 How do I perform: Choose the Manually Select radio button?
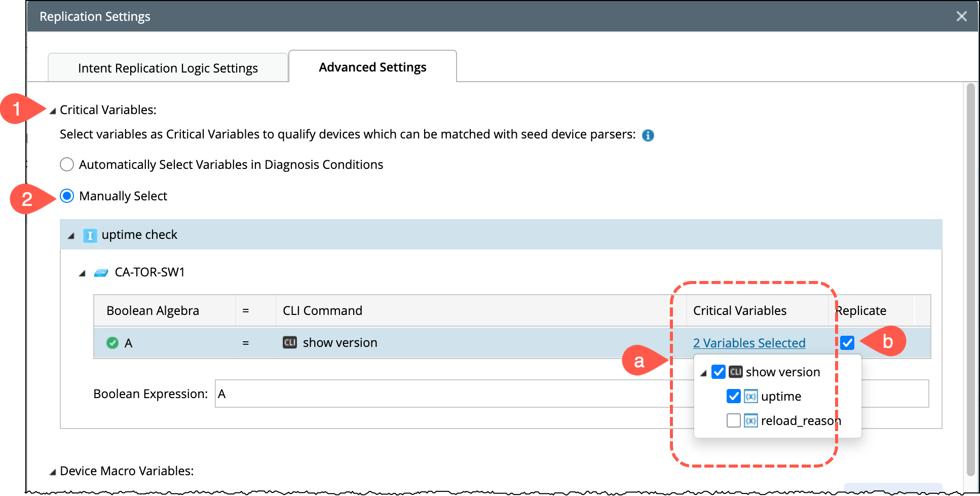(67, 196)
